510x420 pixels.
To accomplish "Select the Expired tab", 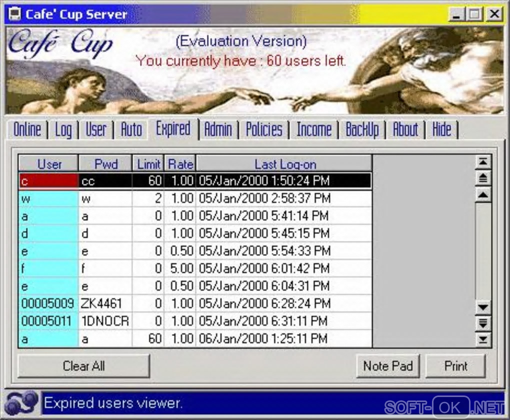I will [x=173, y=128].
